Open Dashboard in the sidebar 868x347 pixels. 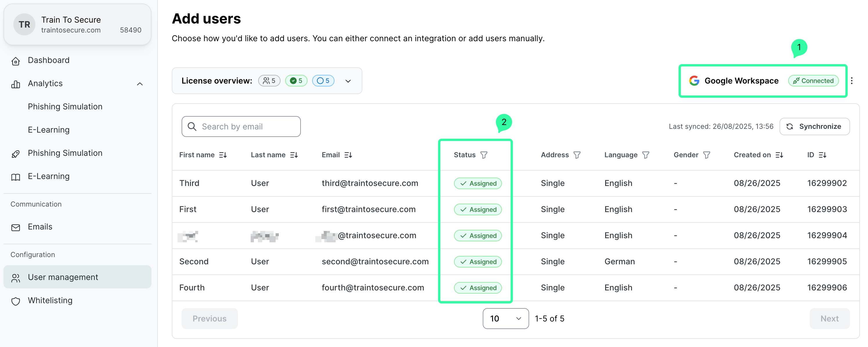pos(48,60)
